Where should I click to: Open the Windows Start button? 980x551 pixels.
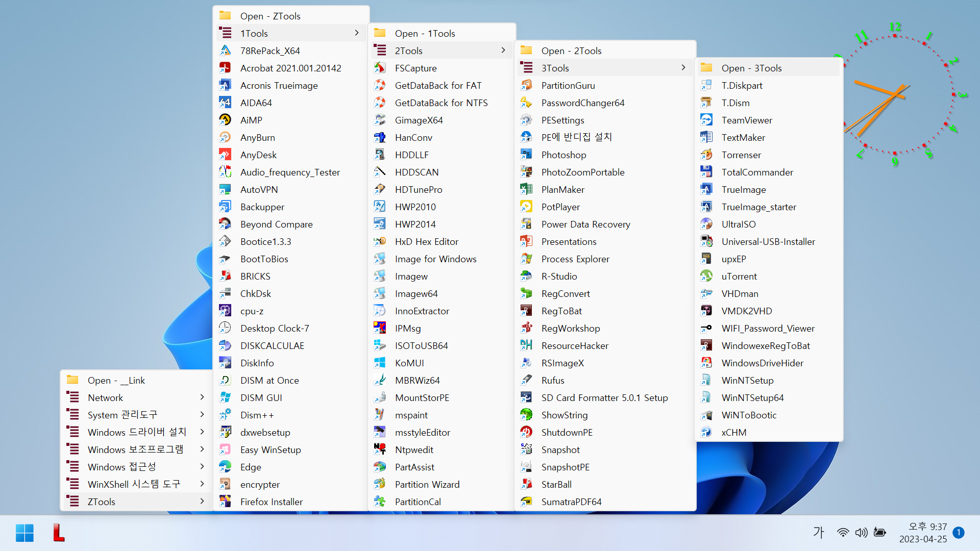tap(24, 533)
